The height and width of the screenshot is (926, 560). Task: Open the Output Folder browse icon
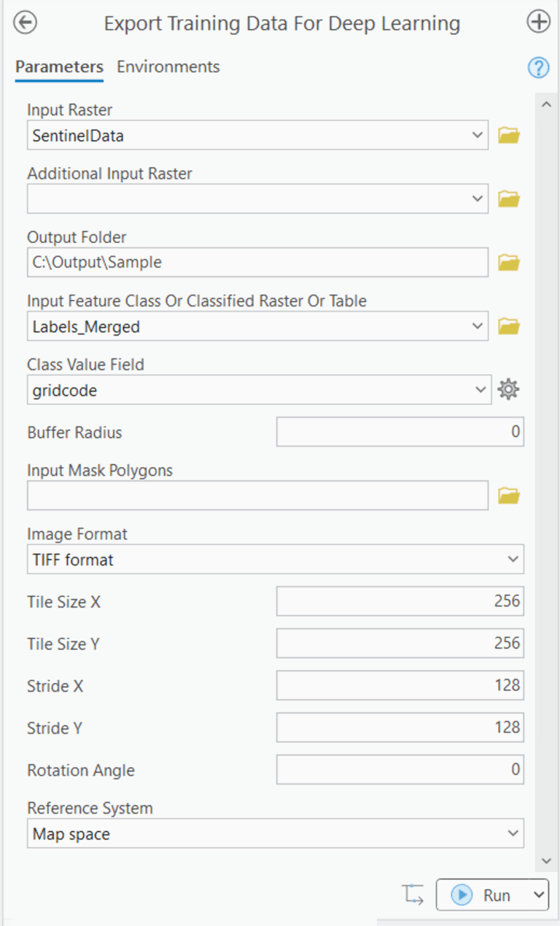508,261
